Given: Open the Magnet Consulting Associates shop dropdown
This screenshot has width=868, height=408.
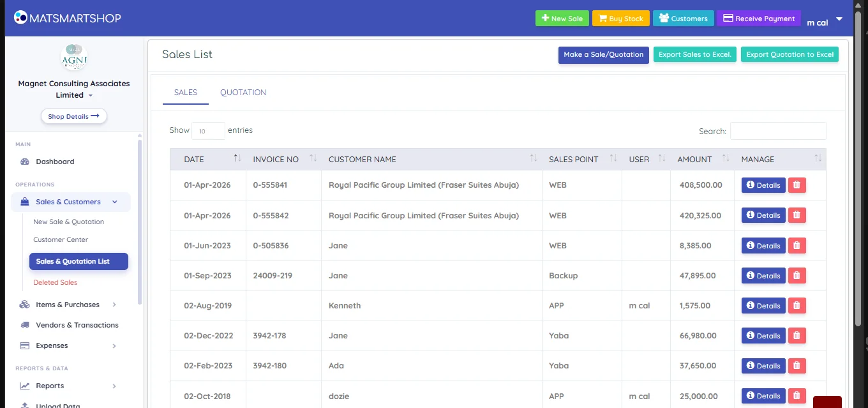Looking at the screenshot, I should tap(74, 89).
